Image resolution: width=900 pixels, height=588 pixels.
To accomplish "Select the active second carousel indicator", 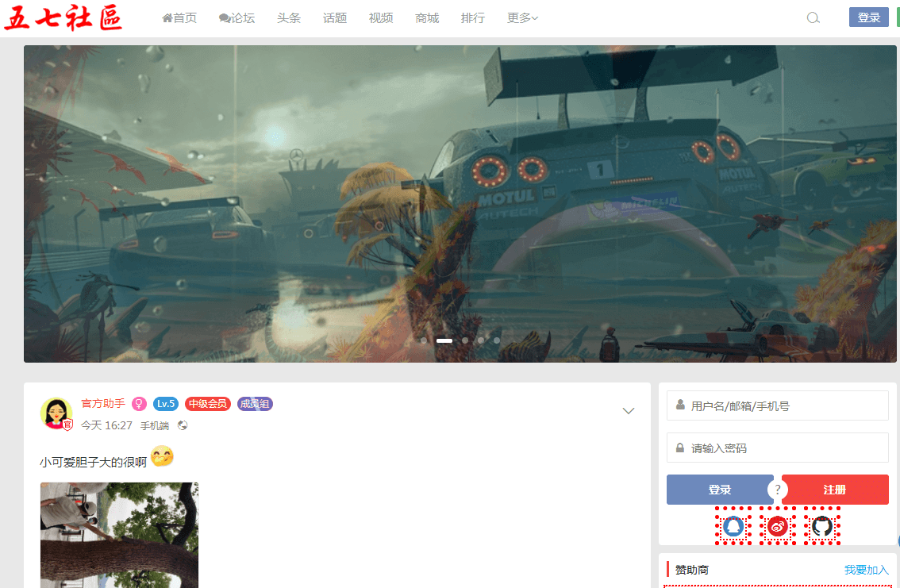I will pos(444,340).
